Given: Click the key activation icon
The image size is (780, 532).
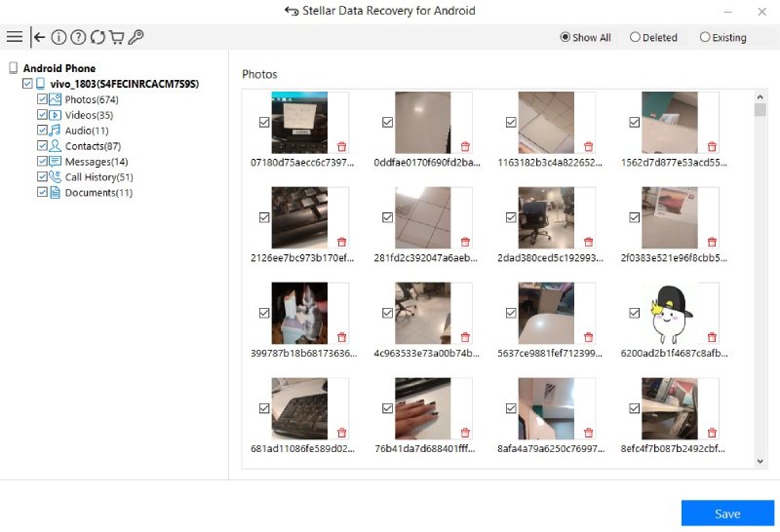Looking at the screenshot, I should (136, 37).
